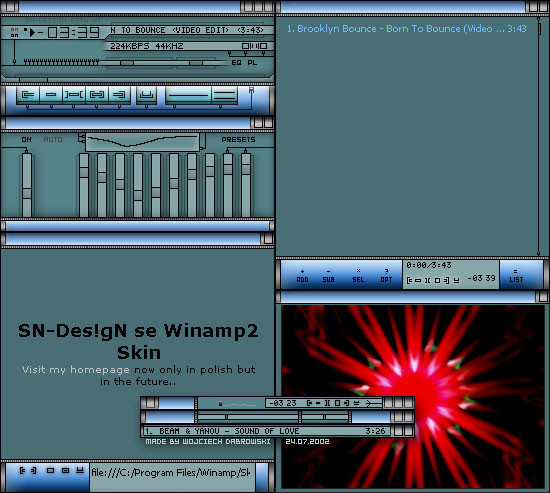This screenshot has height=493, width=550.
Task: Click the 224KBPS 44KHZ info text
Action: pyautogui.click(x=147, y=46)
